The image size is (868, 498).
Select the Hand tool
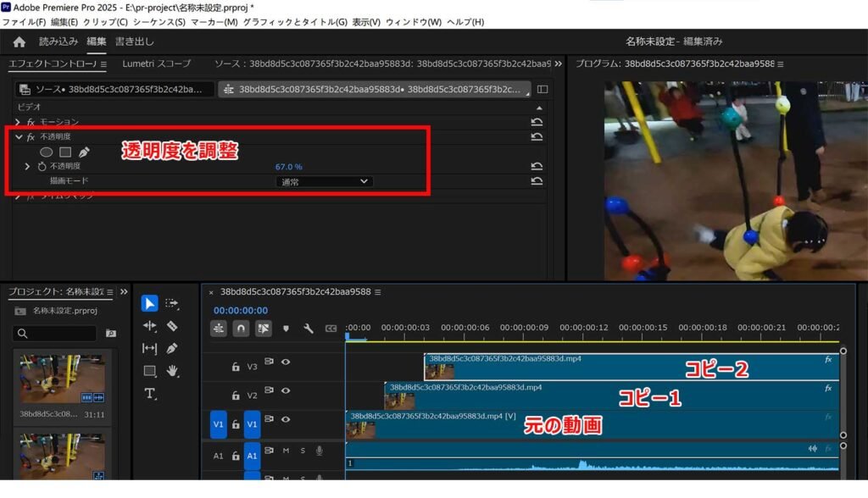[x=172, y=370]
